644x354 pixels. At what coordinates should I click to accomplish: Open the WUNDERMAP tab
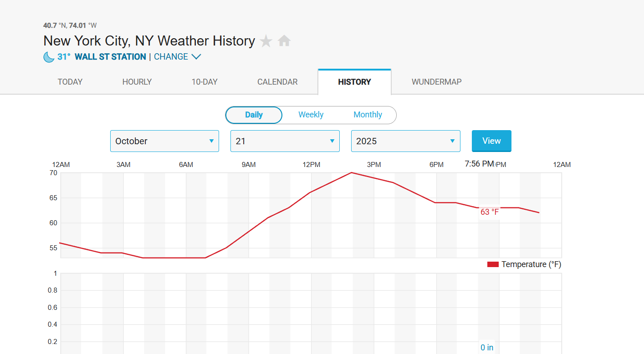436,82
